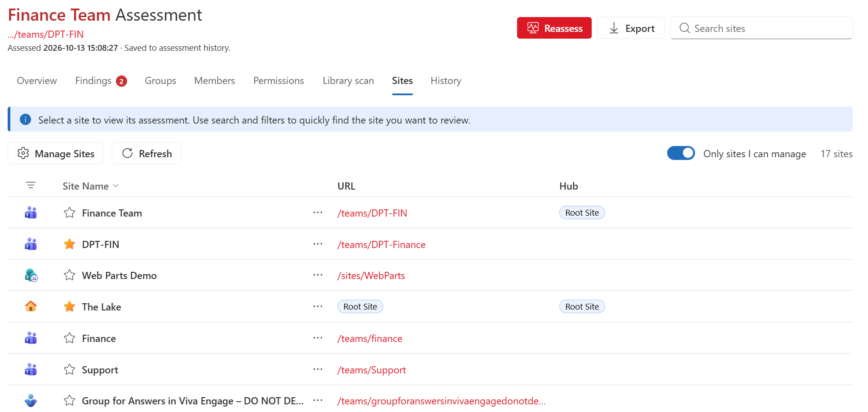
Task: Focus the Search sites field
Action: [x=761, y=28]
